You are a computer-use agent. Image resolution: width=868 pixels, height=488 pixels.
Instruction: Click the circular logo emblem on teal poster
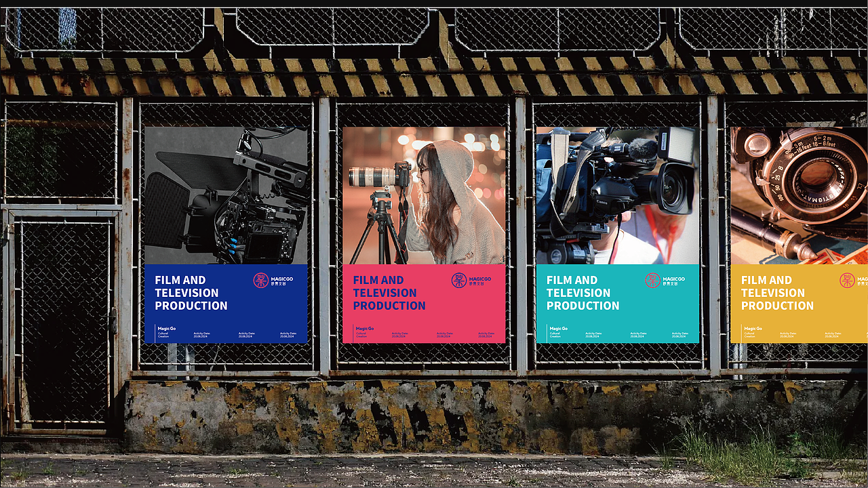click(653, 280)
